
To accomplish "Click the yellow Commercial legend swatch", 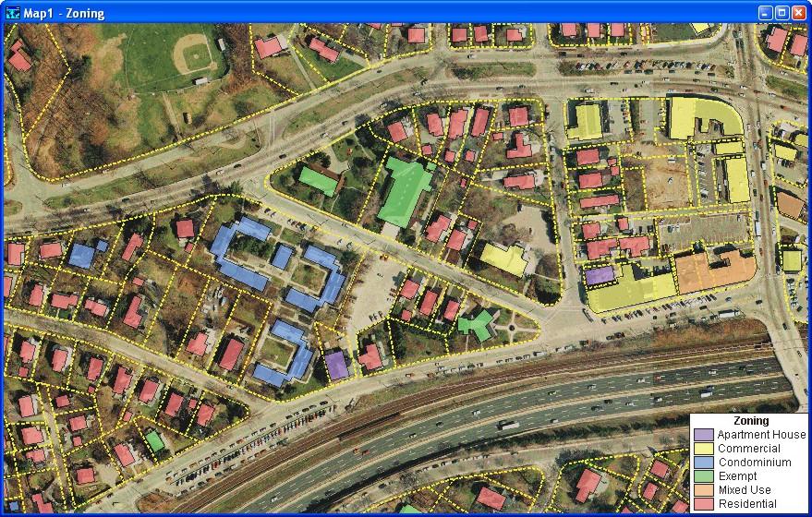I will tap(704, 449).
